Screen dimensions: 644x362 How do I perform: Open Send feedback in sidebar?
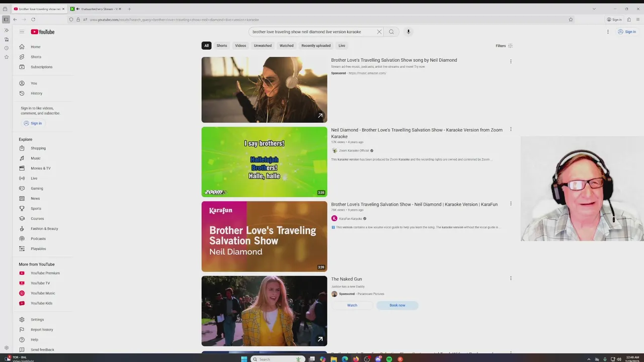coord(43,350)
